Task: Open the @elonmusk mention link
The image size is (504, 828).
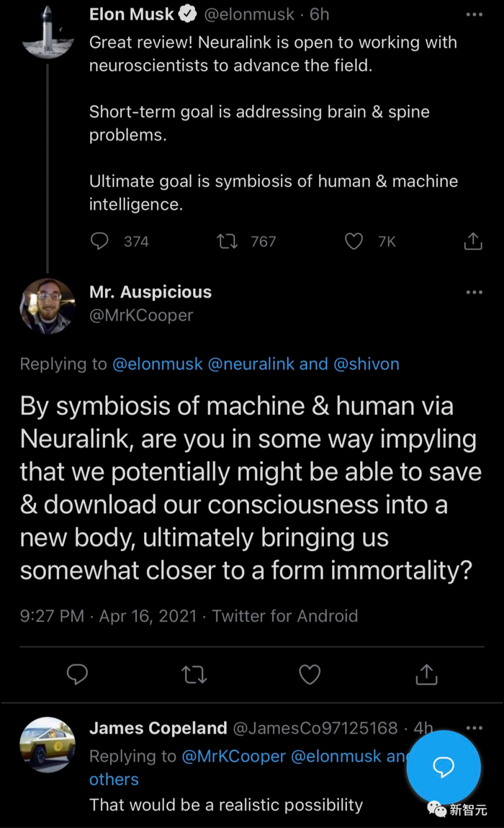Action: [x=158, y=364]
